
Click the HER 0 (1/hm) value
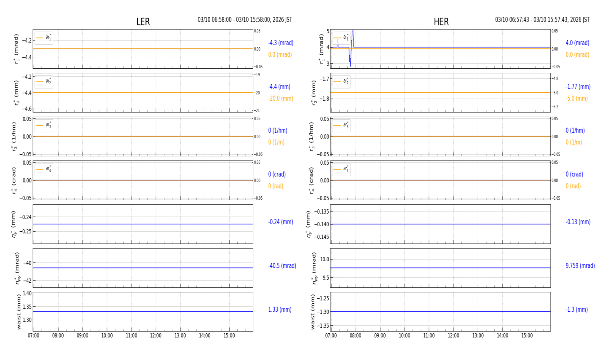575,131
